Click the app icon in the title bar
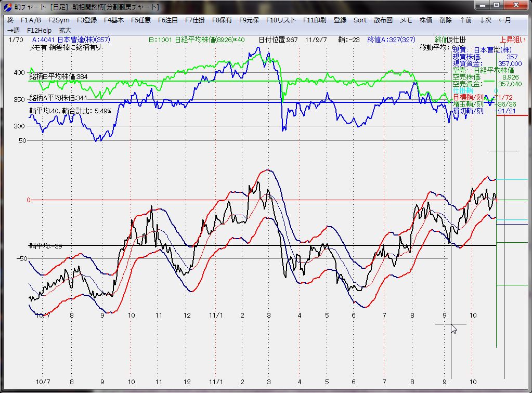Image resolution: width=532 pixels, height=393 pixels. click(7, 7)
